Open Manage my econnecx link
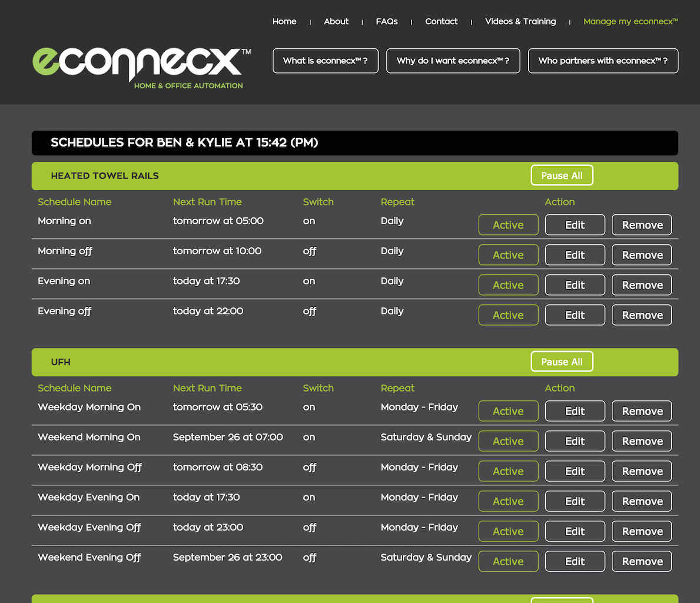Screen dimensions: 700x603 click(630, 21)
